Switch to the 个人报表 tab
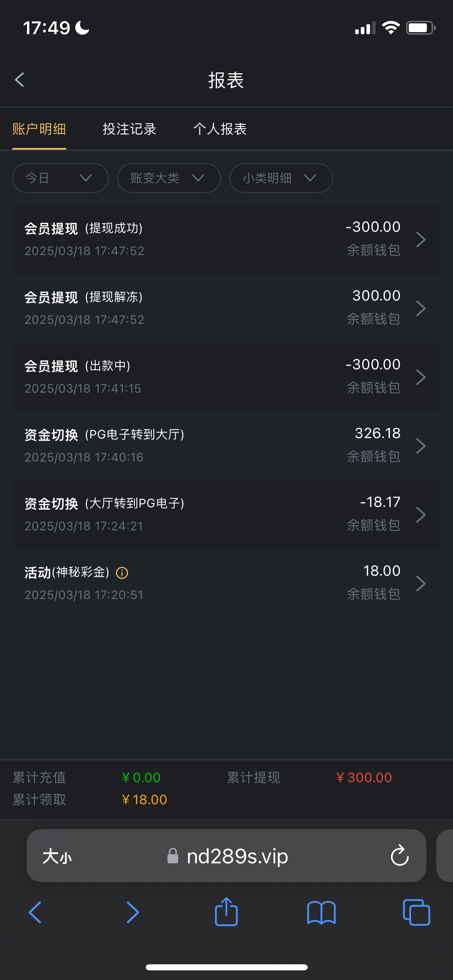The height and width of the screenshot is (980, 453). coord(220,129)
